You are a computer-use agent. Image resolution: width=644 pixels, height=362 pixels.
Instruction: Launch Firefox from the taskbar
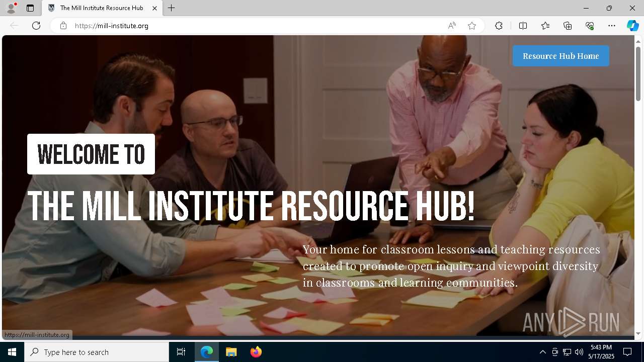(256, 352)
